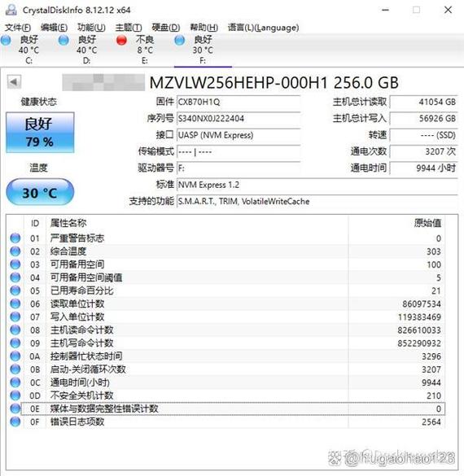This screenshot has width=464, height=476.
Task: Click the status icon of row 09 主机写命令计数
Action: 15,343
